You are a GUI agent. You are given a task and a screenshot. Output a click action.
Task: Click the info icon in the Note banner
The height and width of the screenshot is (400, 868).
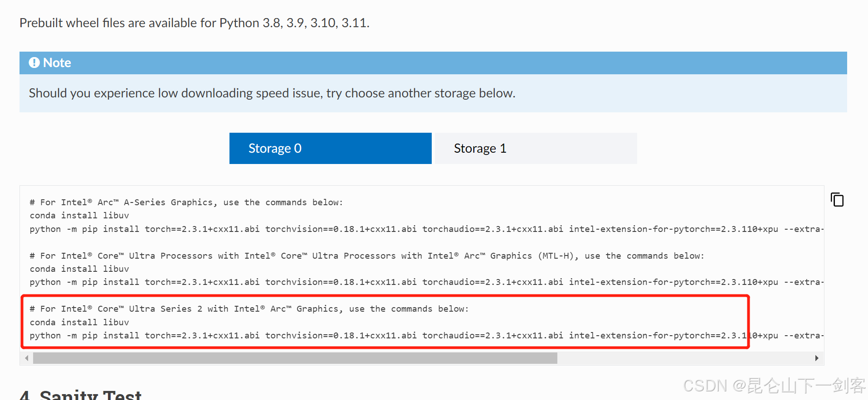[x=34, y=63]
